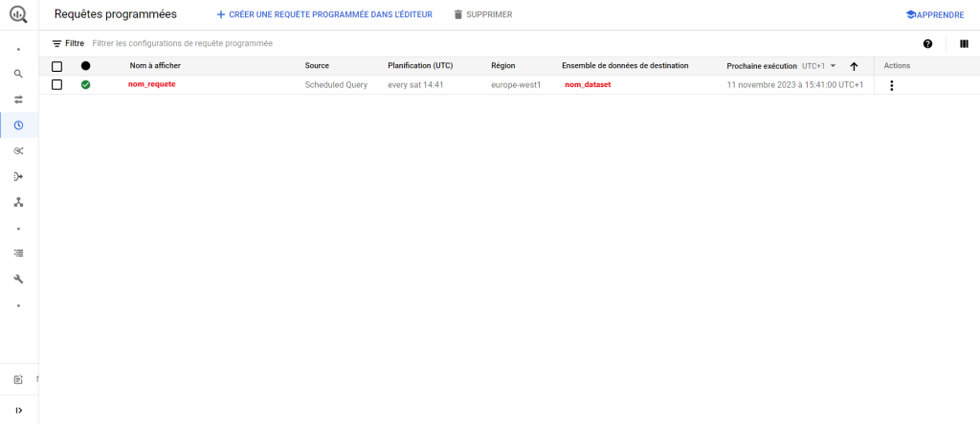Click the Nom à afficher column header
This screenshot has height=424, width=980.
pos(155,66)
